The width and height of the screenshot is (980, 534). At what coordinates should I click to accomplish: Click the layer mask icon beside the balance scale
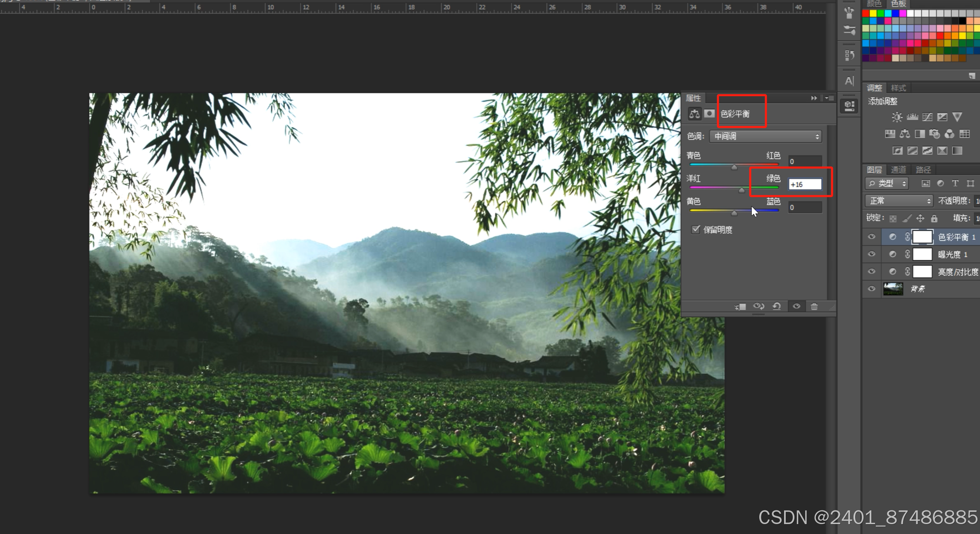709,114
